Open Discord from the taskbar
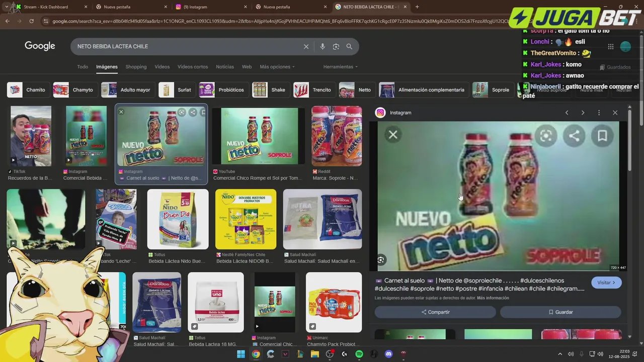The width and height of the screenshot is (644, 362). (388, 354)
